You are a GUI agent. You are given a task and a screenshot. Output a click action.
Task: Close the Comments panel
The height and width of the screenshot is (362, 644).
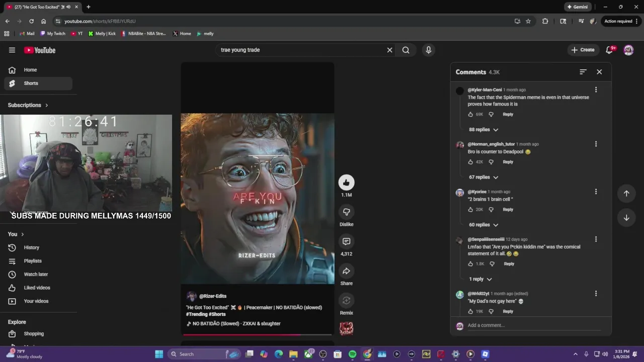(599, 72)
